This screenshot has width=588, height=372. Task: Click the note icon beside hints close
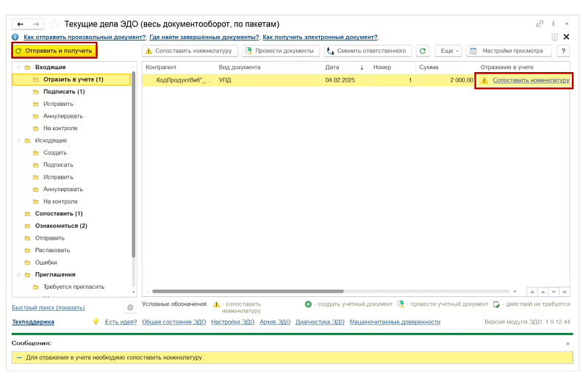coord(554,37)
